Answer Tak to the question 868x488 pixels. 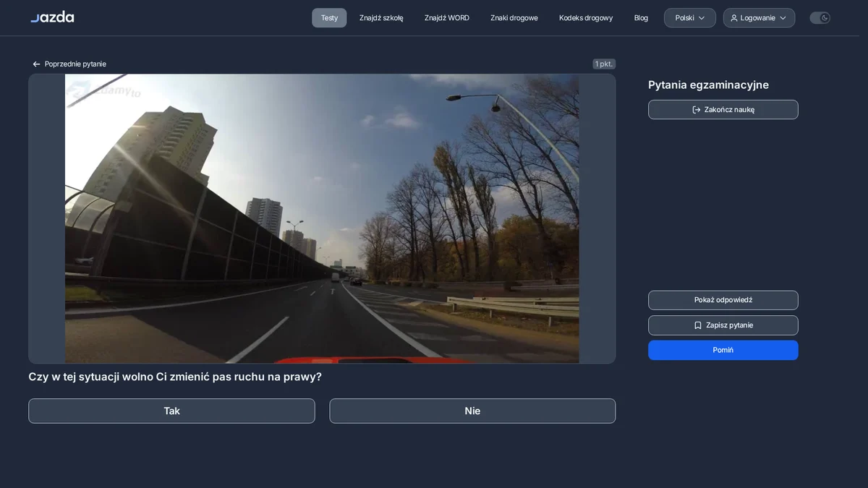171,411
